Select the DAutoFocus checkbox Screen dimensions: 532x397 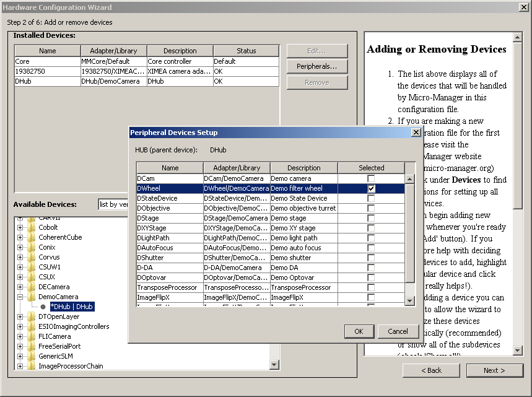[371, 248]
